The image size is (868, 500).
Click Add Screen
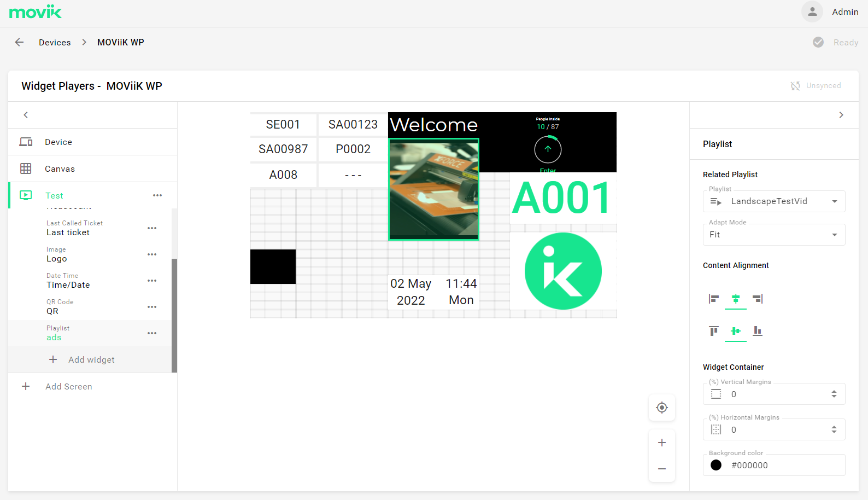(x=93, y=386)
